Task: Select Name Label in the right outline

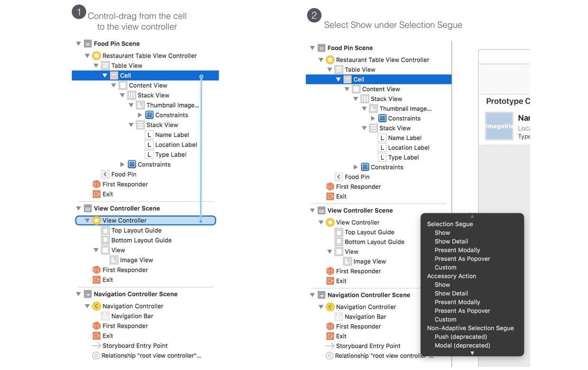Action: pyautogui.click(x=404, y=138)
